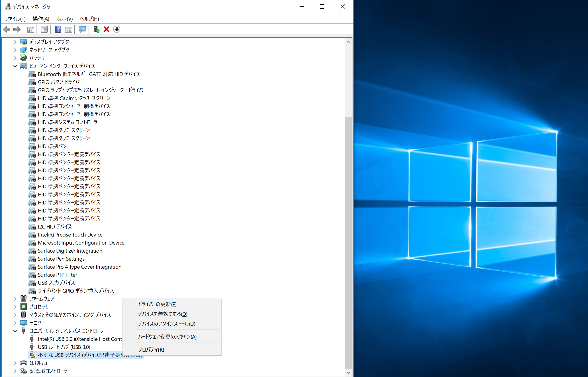Click プロパティ(R) in the context menu

coord(151,350)
